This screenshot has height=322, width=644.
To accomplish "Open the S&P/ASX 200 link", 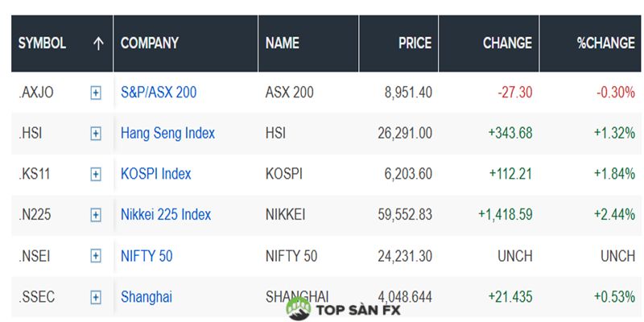I will pos(159,93).
